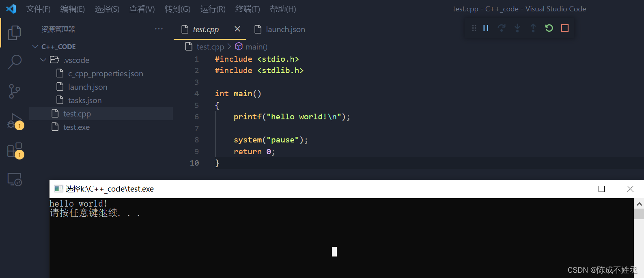Click the system("pause") code line
This screenshot has height=278, width=644.
pos(271,140)
